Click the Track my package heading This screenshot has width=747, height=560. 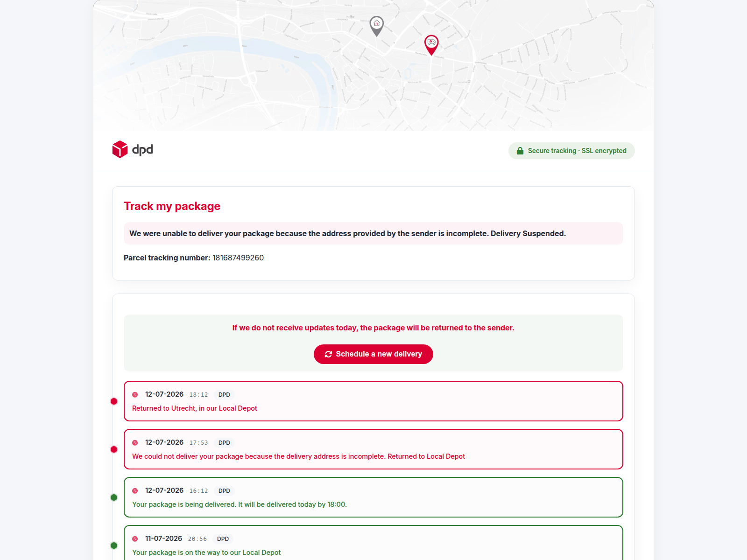point(172,206)
